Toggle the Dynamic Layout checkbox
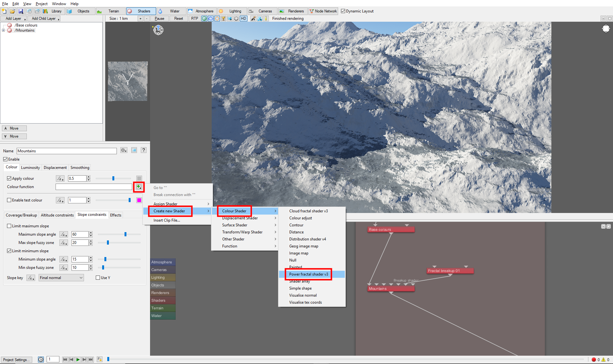 tap(343, 11)
